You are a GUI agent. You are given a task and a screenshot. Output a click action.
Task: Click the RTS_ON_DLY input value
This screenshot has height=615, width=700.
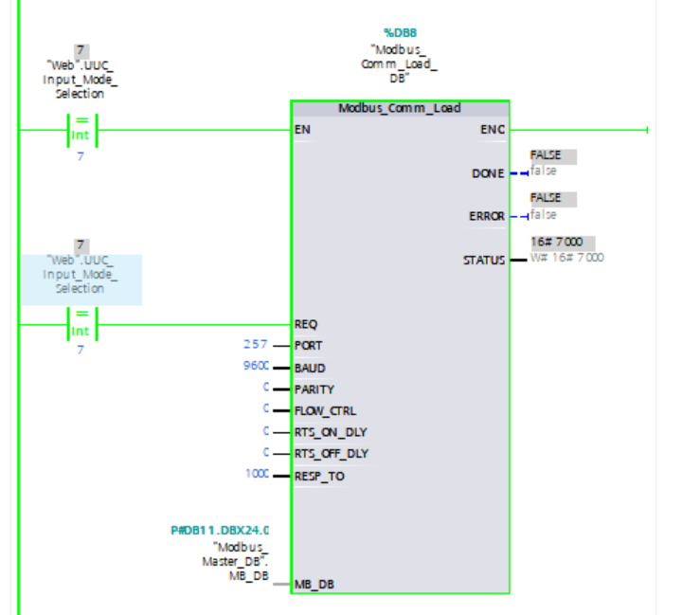coord(265,431)
